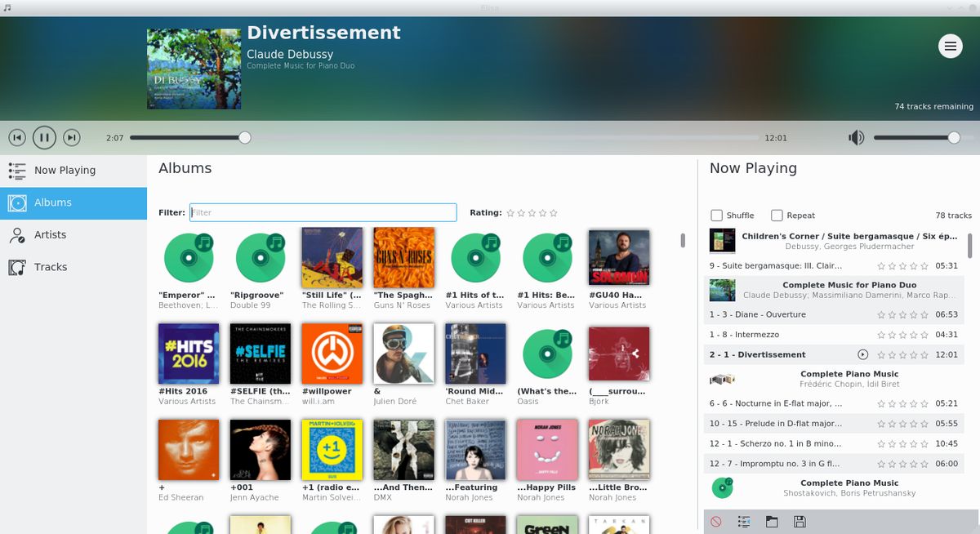The width and height of the screenshot is (980, 534).
Task: Enable the Shuffle checkbox
Action: [715, 215]
